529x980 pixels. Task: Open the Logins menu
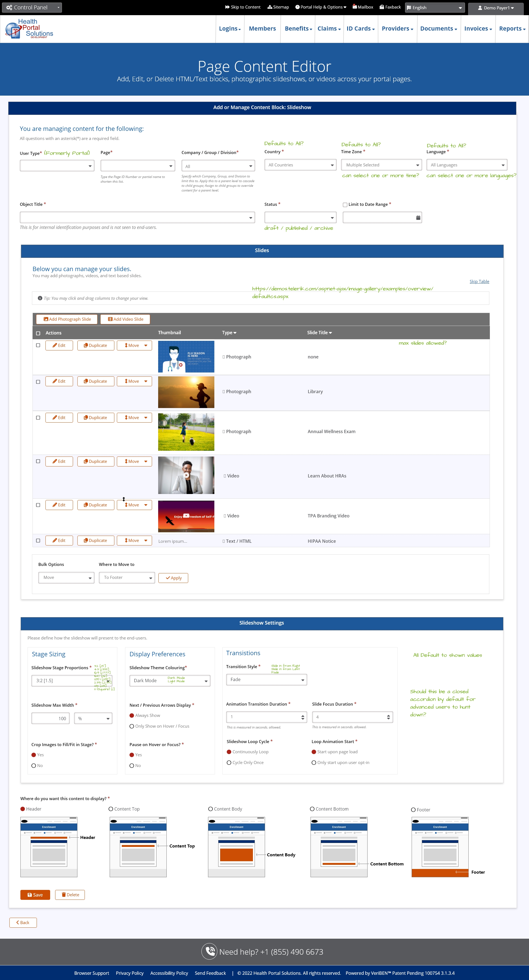[230, 29]
